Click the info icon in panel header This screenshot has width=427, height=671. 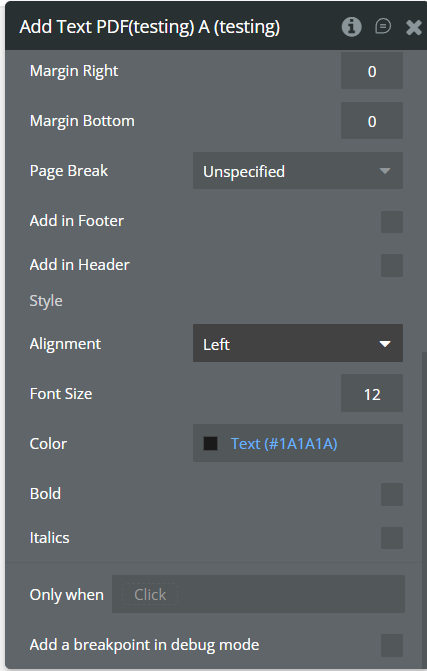tap(351, 27)
